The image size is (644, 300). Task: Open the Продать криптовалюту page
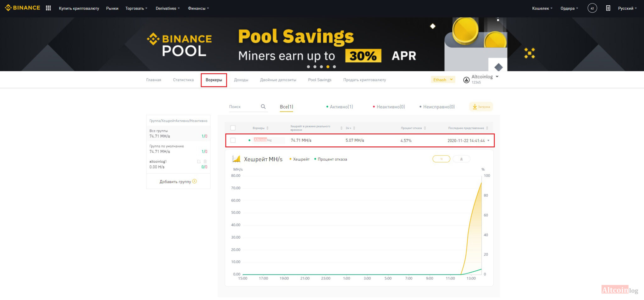click(x=364, y=80)
